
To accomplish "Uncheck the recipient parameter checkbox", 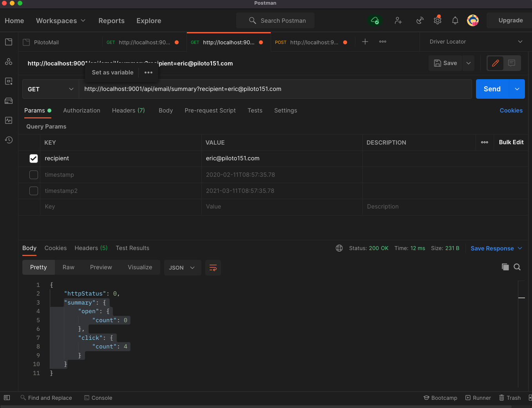I will (x=34, y=158).
